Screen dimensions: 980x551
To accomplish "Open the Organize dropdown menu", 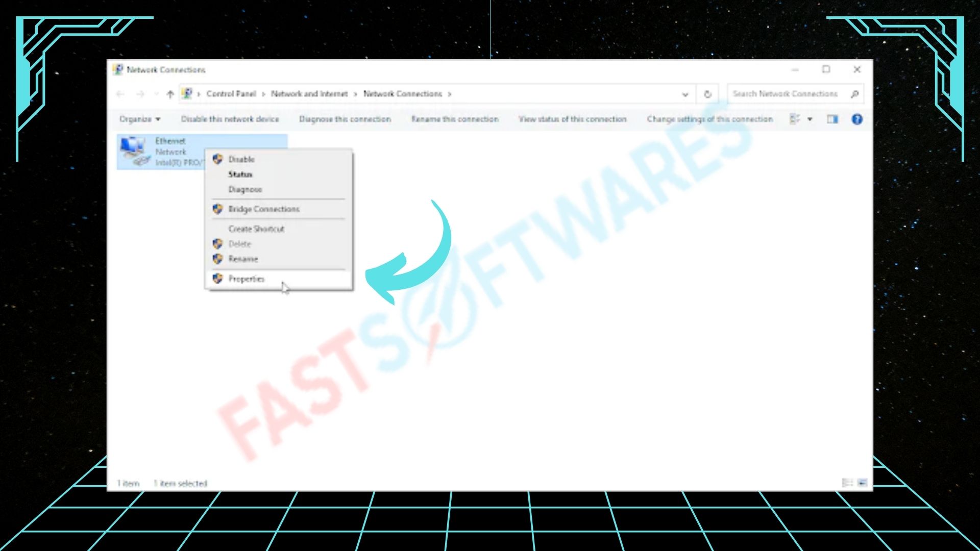I will [140, 119].
